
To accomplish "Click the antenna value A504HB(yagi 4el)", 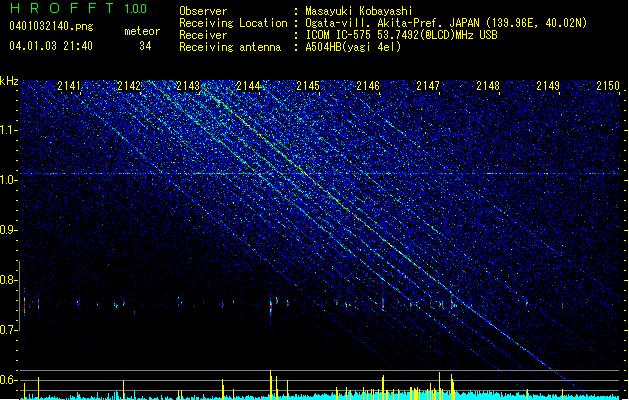I will tap(353, 47).
